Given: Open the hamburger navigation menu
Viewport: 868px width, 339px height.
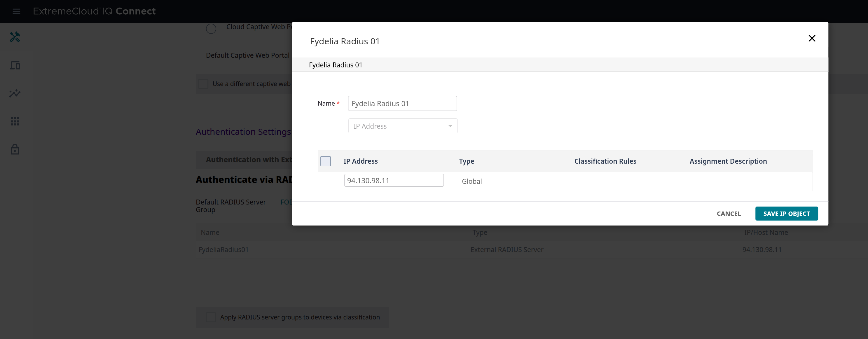Looking at the screenshot, I should tap(16, 11).
